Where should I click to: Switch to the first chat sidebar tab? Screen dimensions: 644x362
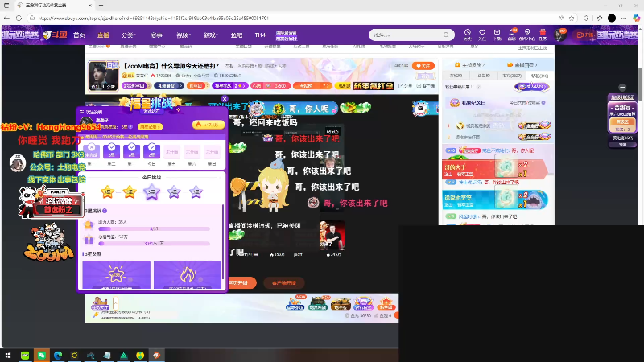[456, 76]
